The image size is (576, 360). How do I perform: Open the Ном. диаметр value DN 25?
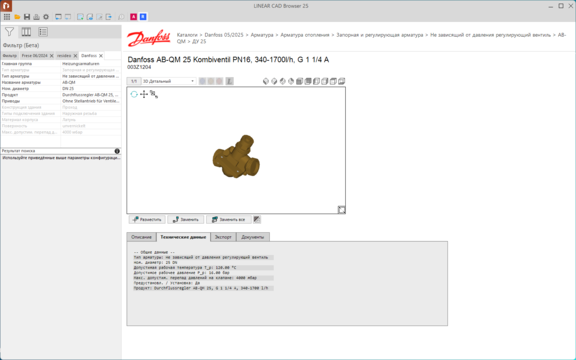click(x=91, y=89)
